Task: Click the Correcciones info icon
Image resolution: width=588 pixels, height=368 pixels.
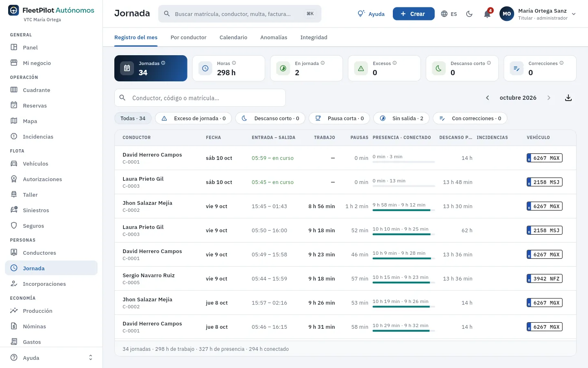Action: coord(561,63)
